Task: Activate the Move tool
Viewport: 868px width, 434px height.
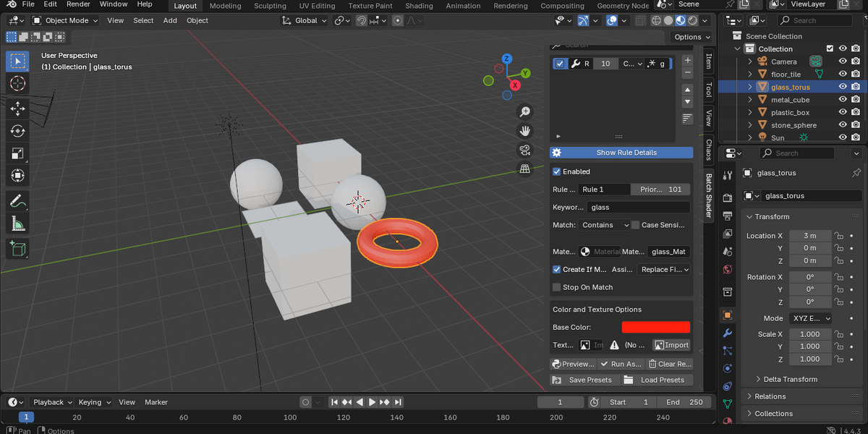Action: (x=18, y=109)
